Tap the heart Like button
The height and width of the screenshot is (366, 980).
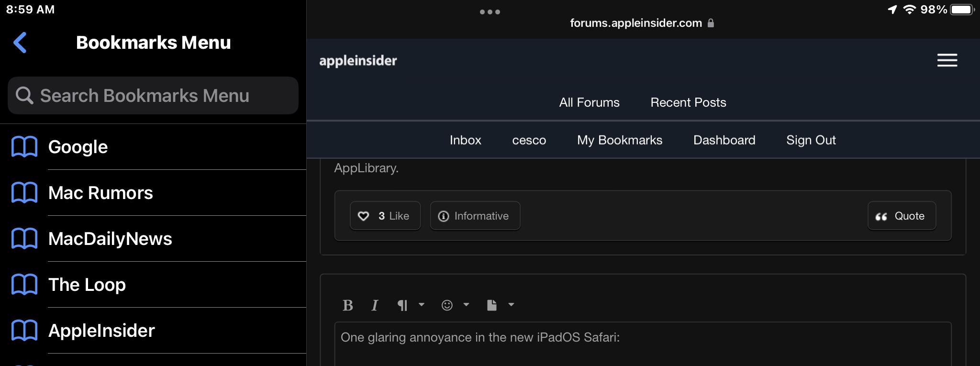385,216
